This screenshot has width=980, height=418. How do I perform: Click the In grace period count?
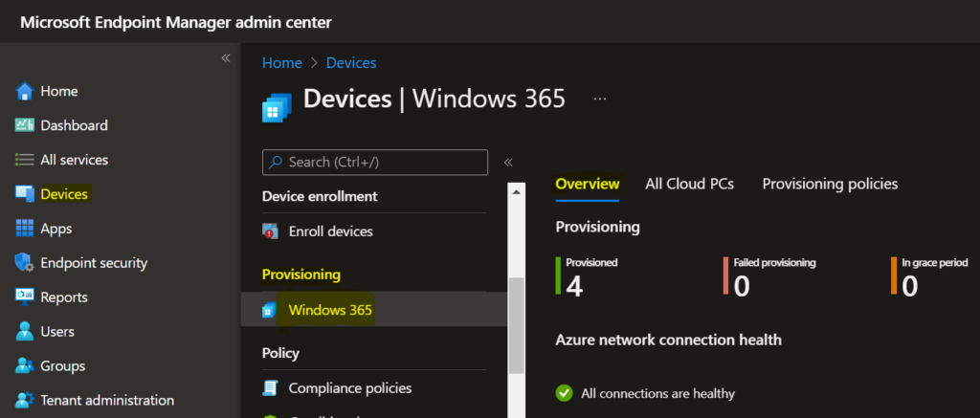(x=909, y=286)
